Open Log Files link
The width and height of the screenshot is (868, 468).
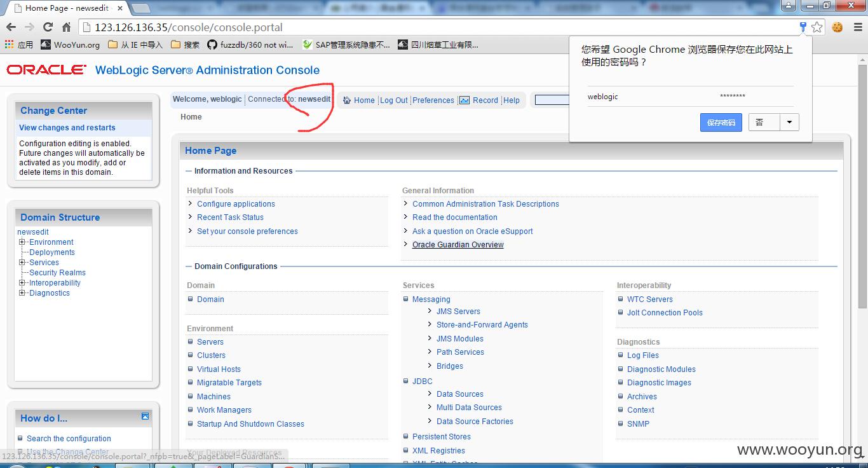point(643,355)
